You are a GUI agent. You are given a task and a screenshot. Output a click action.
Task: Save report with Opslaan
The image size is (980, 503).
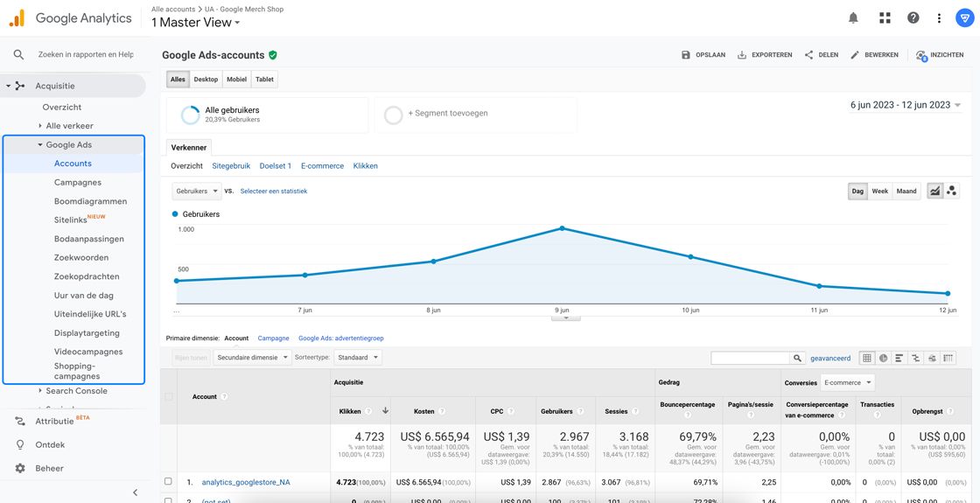point(703,55)
